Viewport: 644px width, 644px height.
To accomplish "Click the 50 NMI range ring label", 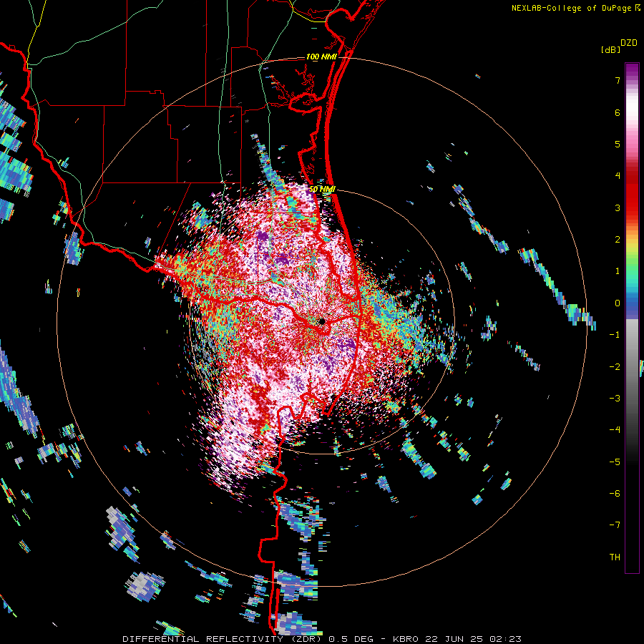I will (323, 189).
